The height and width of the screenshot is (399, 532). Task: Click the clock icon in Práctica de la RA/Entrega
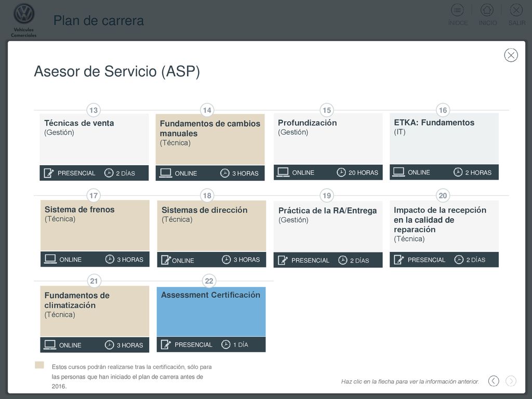[343, 260]
